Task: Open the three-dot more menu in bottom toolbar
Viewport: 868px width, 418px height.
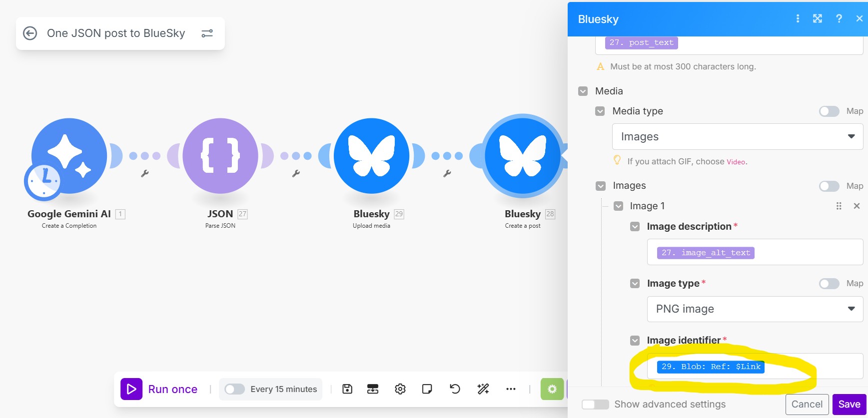Action: (x=511, y=389)
